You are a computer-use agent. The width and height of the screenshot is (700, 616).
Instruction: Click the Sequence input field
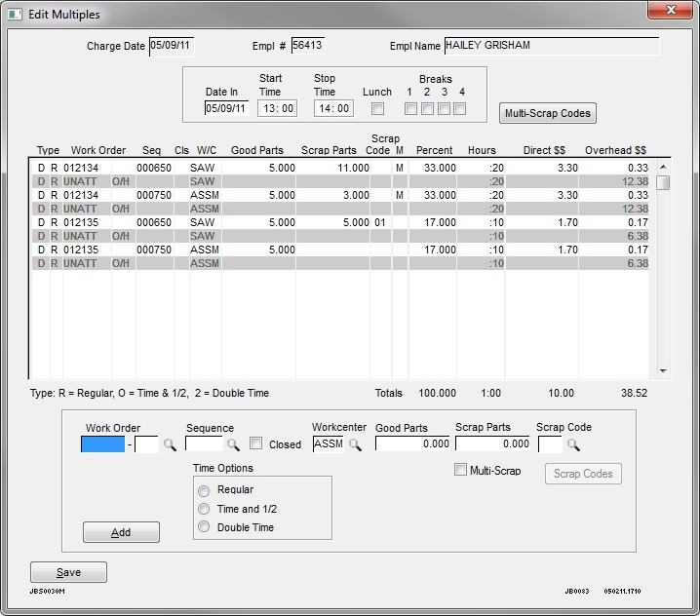point(204,444)
